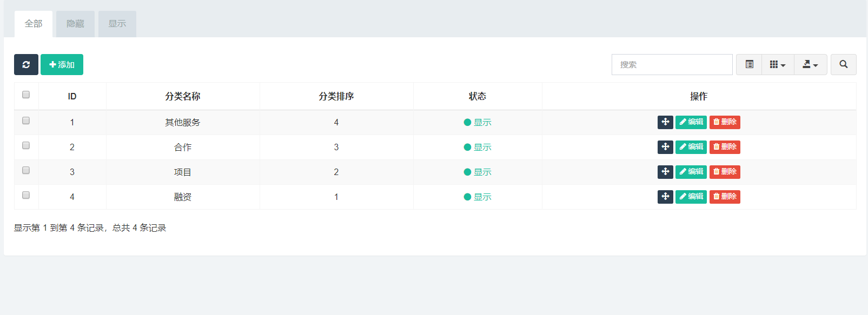Image resolution: width=868 pixels, height=315 pixels.
Task: Click the search magnifier icon button
Action: point(843,64)
